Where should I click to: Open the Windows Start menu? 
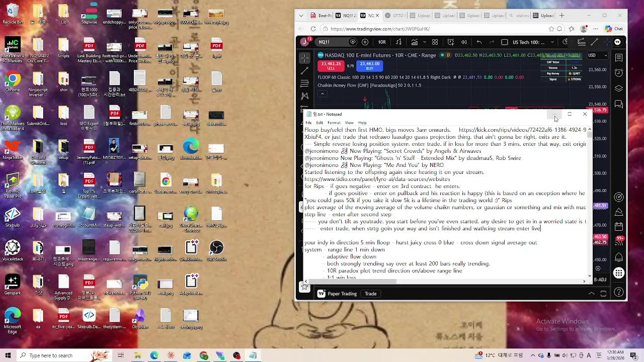8,355
